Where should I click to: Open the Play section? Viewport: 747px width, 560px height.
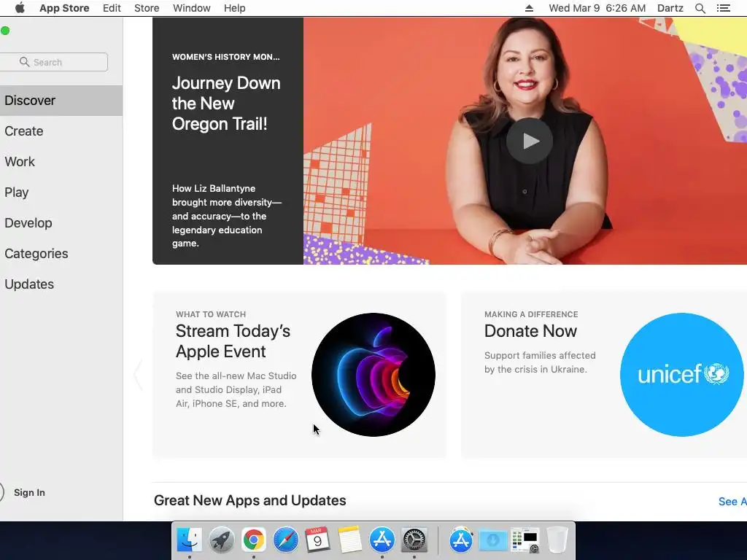coord(61,192)
